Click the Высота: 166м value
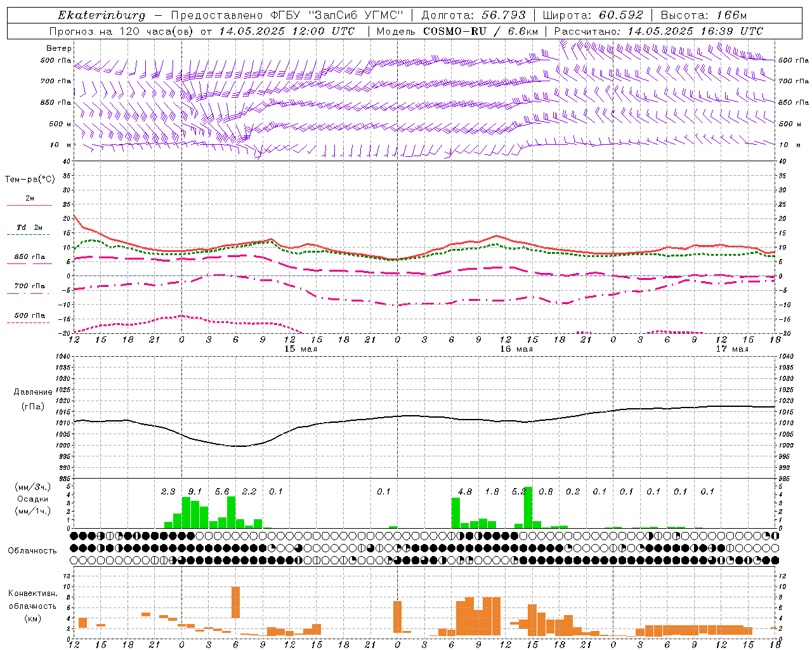 (x=704, y=15)
